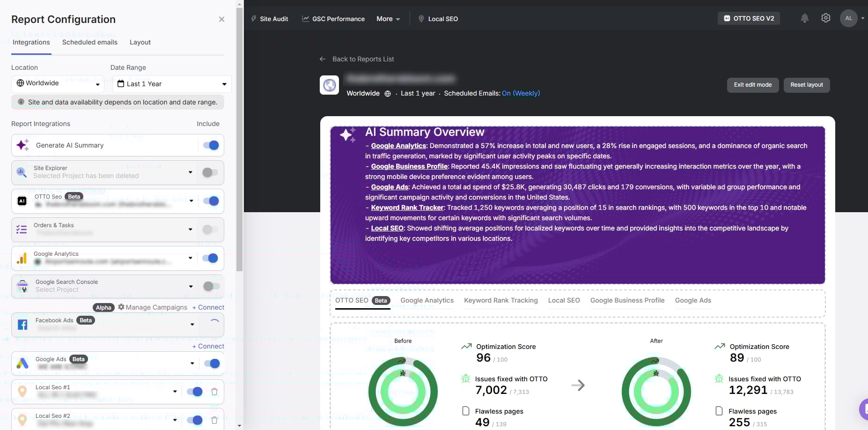Open the settings gear icon

(x=825, y=18)
